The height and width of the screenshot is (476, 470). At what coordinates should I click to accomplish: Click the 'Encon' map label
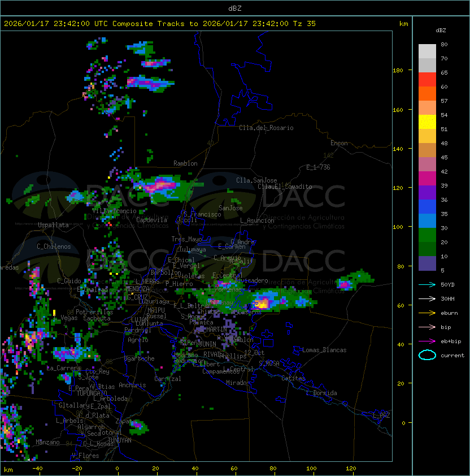pyautogui.click(x=339, y=143)
